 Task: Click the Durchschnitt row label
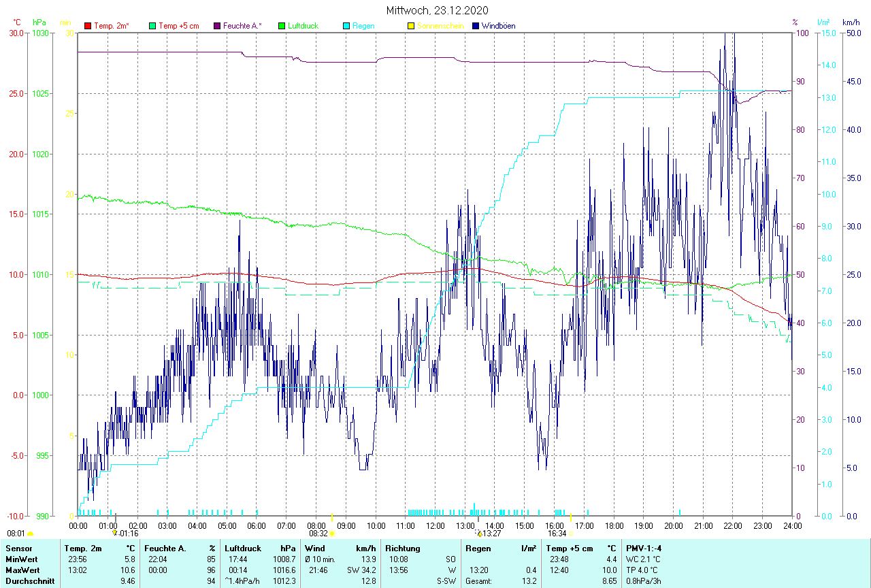point(29,581)
